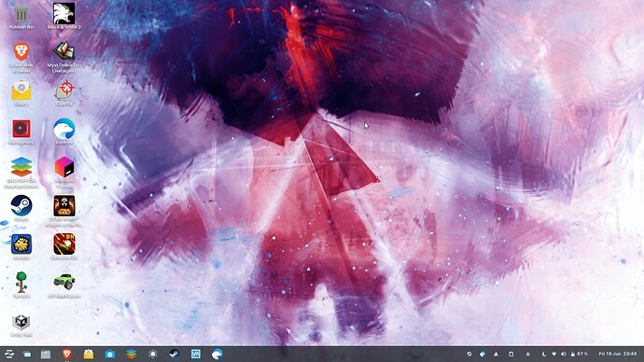Select the Terraria tree desktop icon
This screenshot has height=362, width=644.
pos(21,284)
